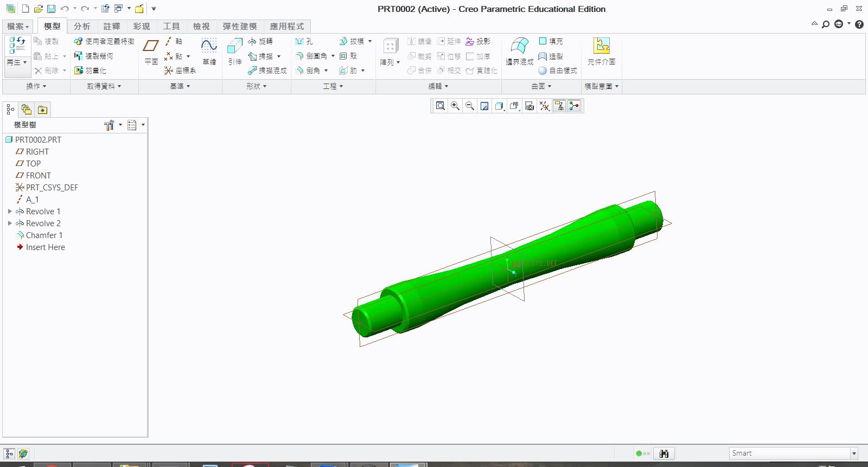868x467 pixels.
Task: Open the Component Interface (元件介面) tool
Action: pyautogui.click(x=601, y=52)
